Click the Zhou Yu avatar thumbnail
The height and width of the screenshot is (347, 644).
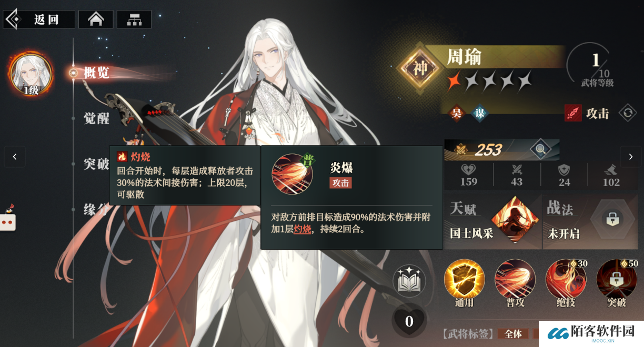click(31, 74)
